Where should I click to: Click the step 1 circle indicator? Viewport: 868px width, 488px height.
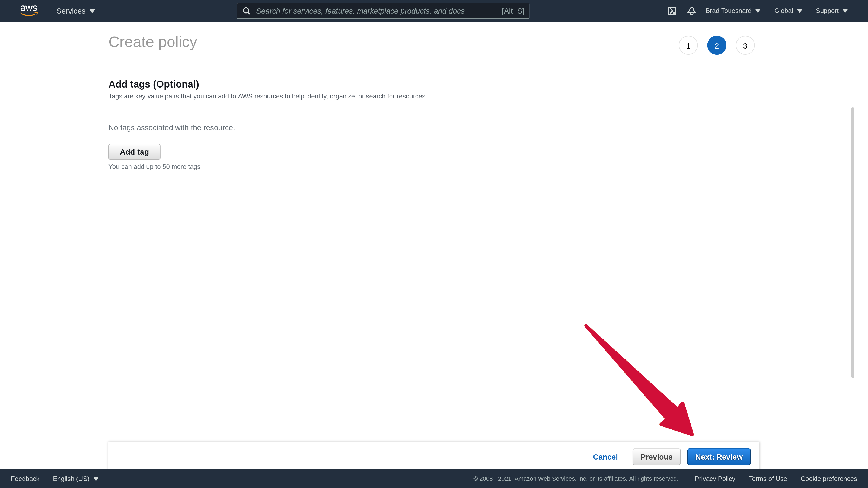point(688,45)
